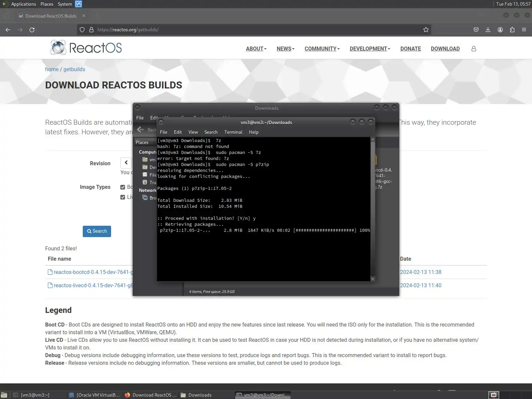This screenshot has height=399, width=532.
Task: Toggle the Boot CD image type checkbox
Action: 123,187
